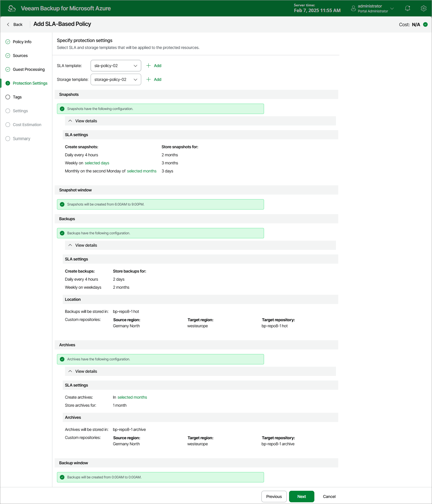The width and height of the screenshot is (432, 504).
Task: Click 'Germany North' source region under Backups Location
Action: coord(126,326)
